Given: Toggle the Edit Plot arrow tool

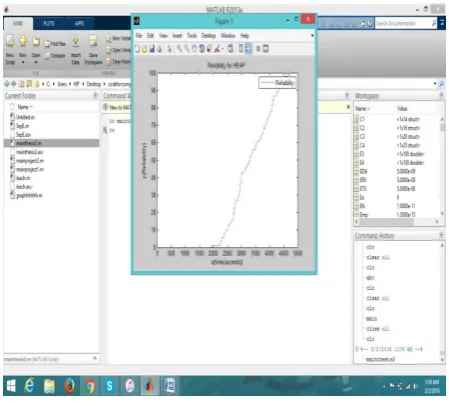Looking at the screenshot, I should (x=169, y=49).
